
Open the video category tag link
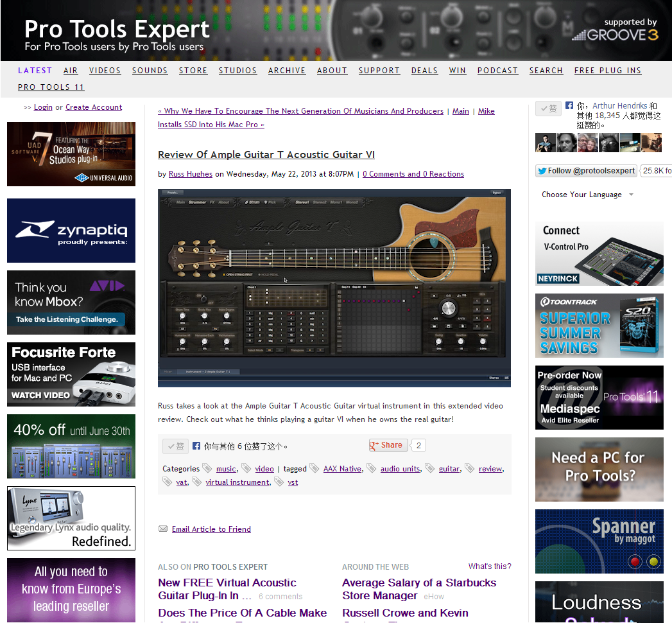(264, 469)
